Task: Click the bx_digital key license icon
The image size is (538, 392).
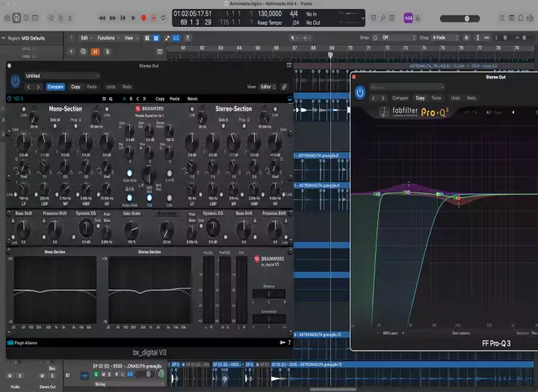Action: pos(282,342)
